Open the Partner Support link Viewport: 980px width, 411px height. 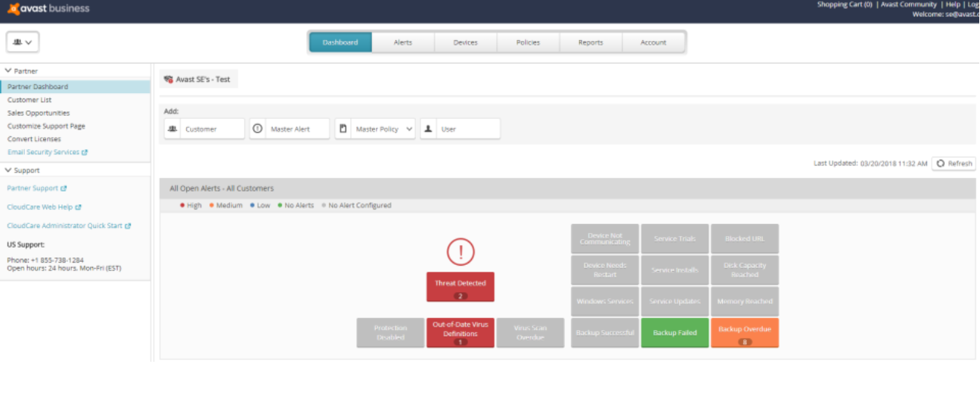pyautogui.click(x=33, y=188)
